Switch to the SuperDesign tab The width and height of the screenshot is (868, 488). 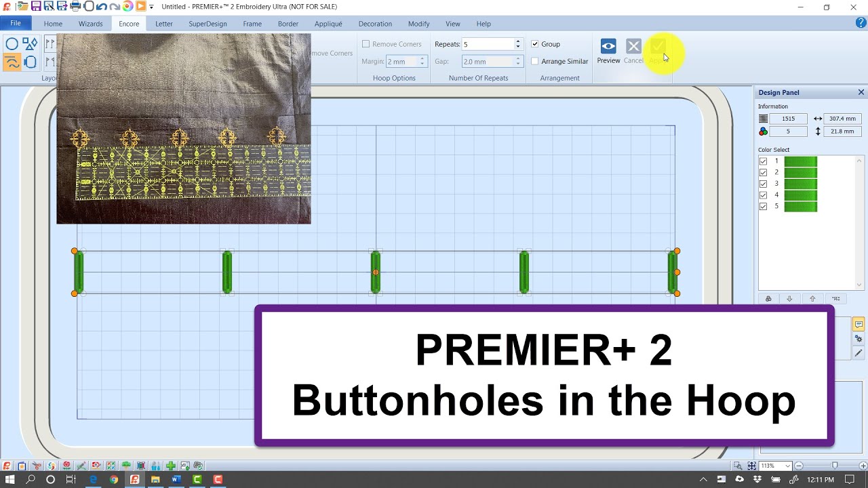[x=208, y=24]
